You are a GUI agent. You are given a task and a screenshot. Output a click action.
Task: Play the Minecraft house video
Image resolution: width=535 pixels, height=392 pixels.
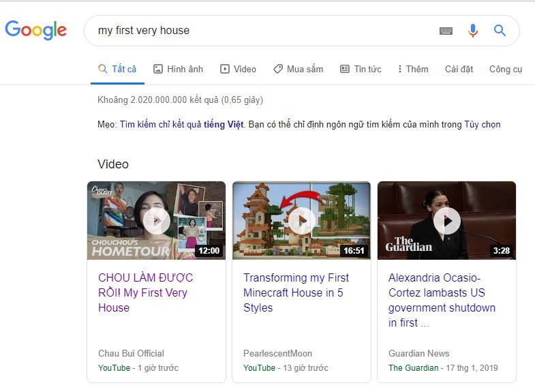[x=302, y=221]
